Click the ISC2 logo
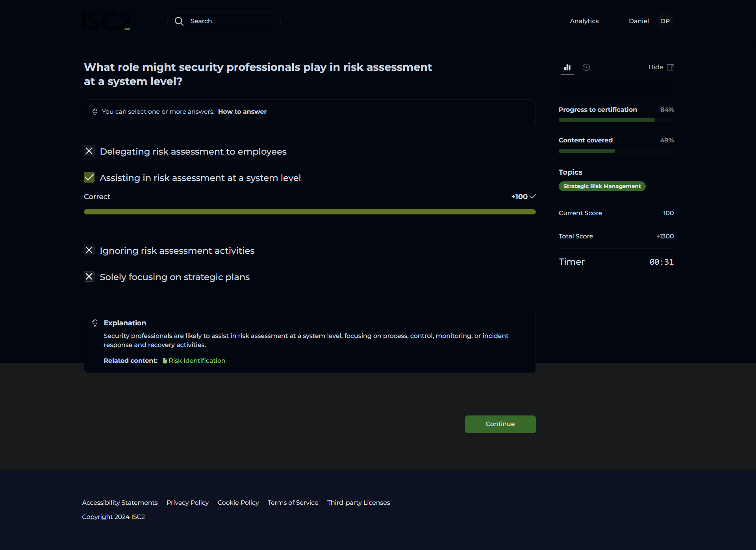The width and height of the screenshot is (756, 550). click(x=106, y=21)
